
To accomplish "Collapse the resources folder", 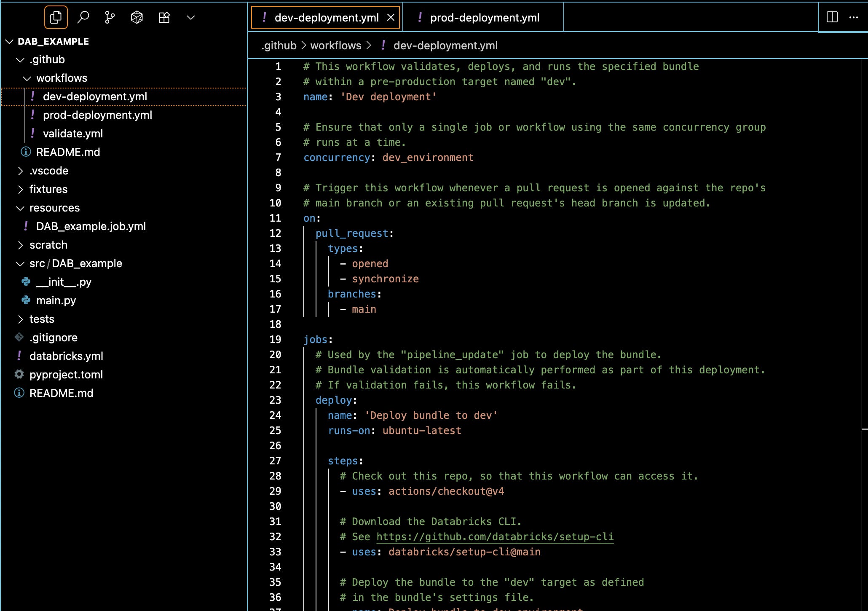I will click(x=54, y=208).
